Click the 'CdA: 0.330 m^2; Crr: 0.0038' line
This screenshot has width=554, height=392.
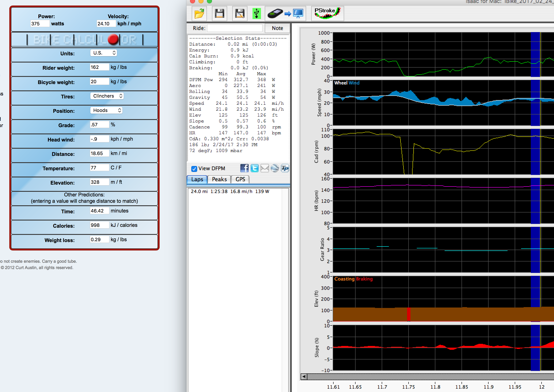pyautogui.click(x=229, y=139)
